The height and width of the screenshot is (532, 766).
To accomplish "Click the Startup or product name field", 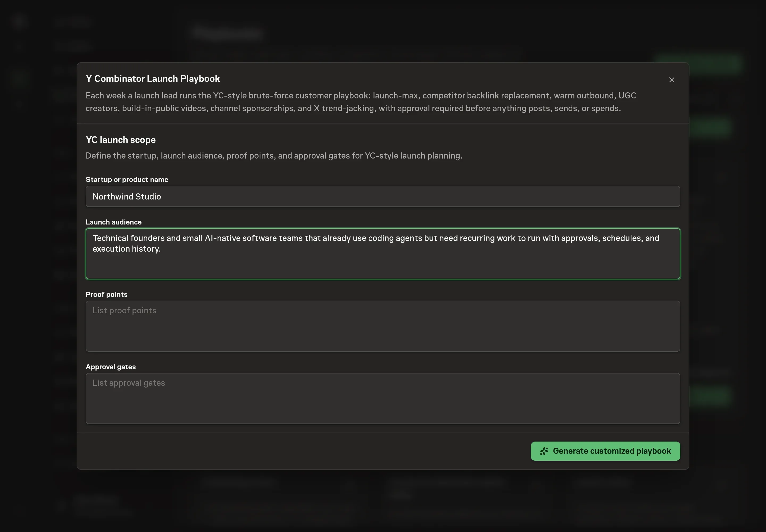I will [x=383, y=196].
